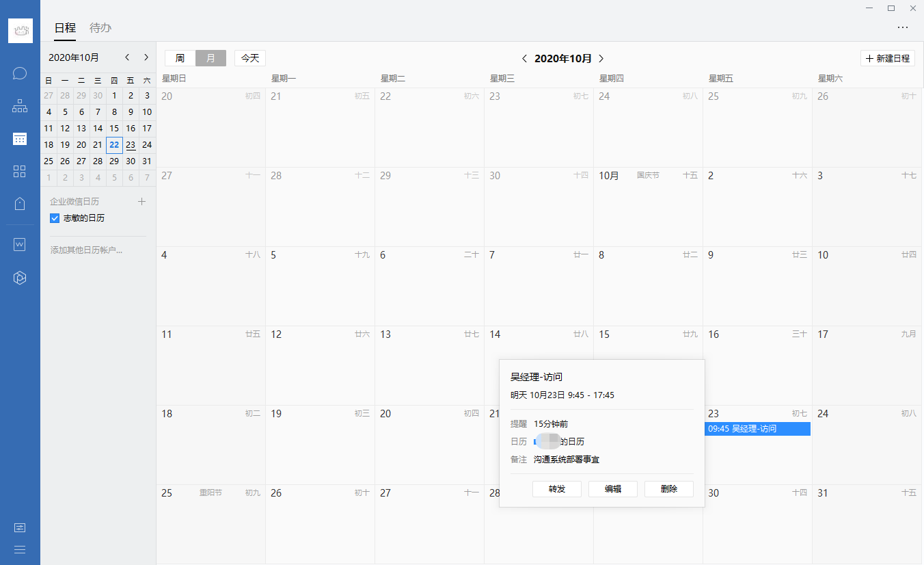Image resolution: width=924 pixels, height=565 pixels.
Task: Click October 31 cell in main calendar
Action: [868, 524]
